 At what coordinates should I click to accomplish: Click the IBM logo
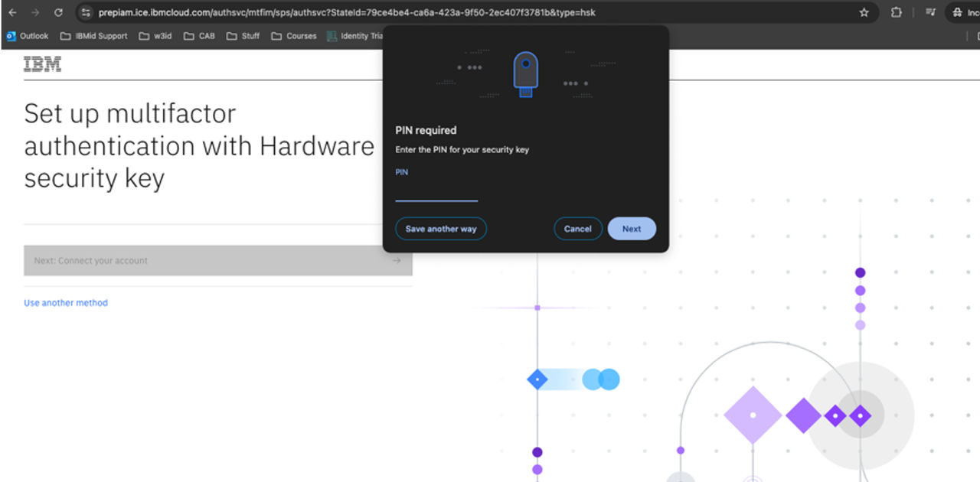point(42,64)
